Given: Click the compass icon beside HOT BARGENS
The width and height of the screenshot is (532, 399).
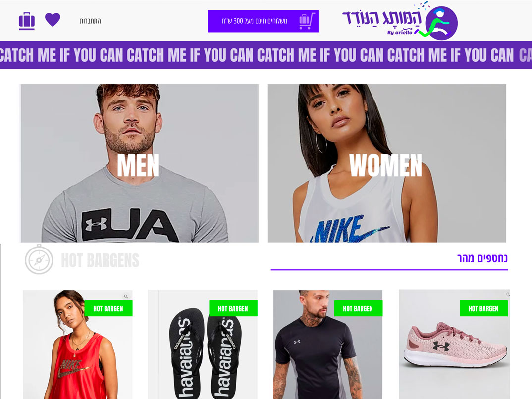Looking at the screenshot, I should (x=39, y=260).
